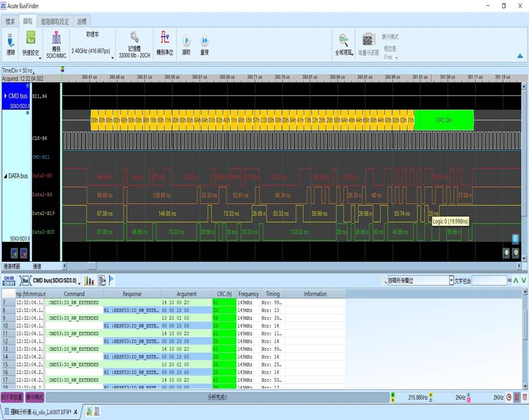Switch to the 游標 tab

(82, 22)
